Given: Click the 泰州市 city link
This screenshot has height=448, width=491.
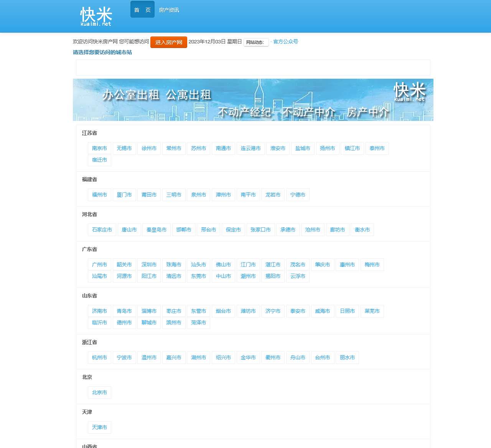Looking at the screenshot, I should click(x=377, y=148).
